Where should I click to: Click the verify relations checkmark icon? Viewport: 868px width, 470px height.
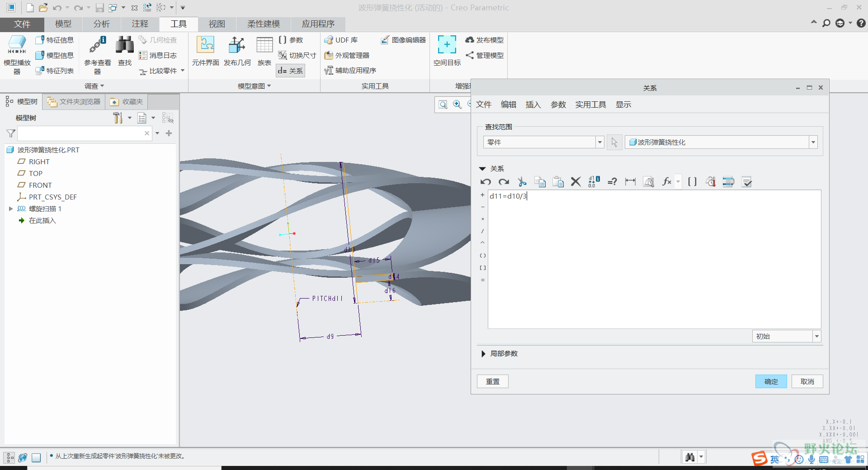[x=747, y=182]
